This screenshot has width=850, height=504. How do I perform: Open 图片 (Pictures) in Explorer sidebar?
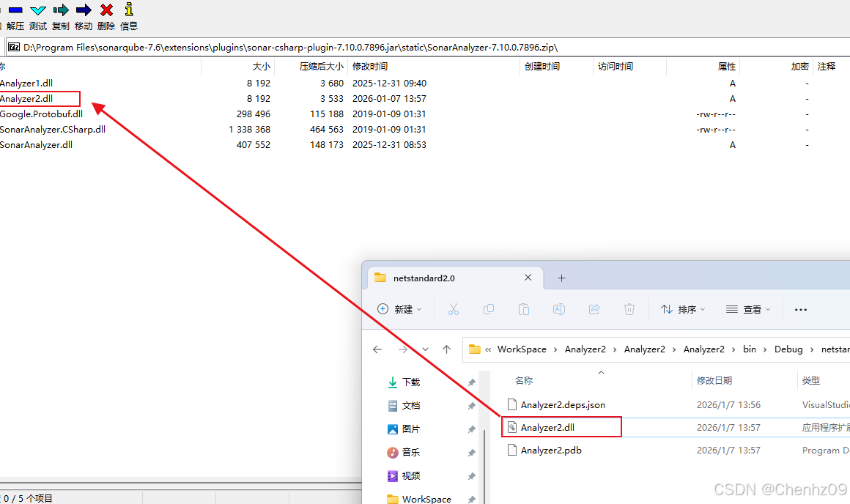tap(404, 429)
